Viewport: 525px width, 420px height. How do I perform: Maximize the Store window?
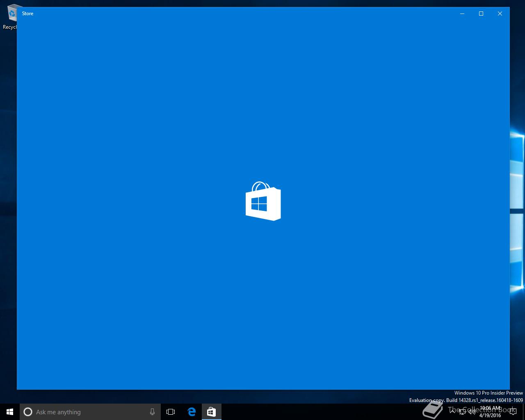[x=481, y=14]
